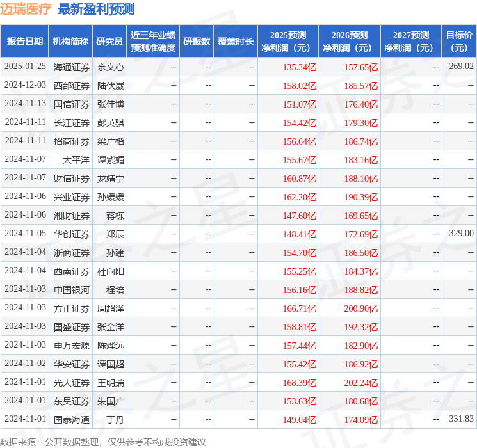The width and height of the screenshot is (477, 448).
Task: Select the 160.87亿 forecast value
Action: pos(300,179)
